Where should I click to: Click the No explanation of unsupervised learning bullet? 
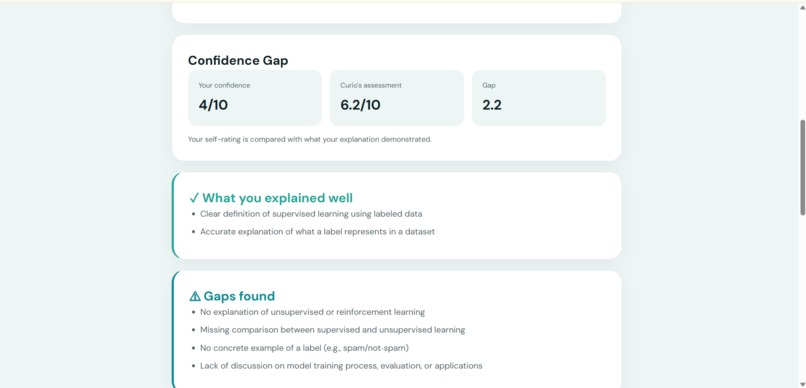(x=313, y=312)
